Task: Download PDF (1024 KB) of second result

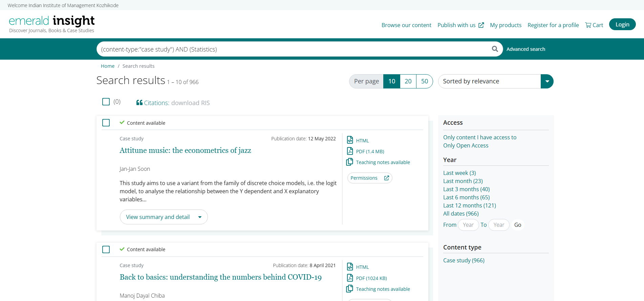Action: point(371,278)
